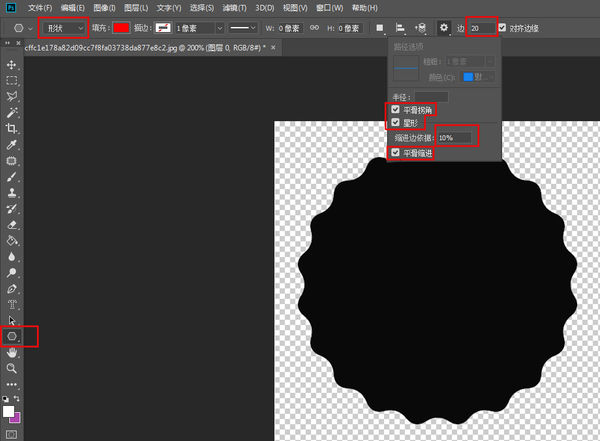The height and width of the screenshot is (441, 600).
Task: Select the Eyedropper tool
Action: pyautogui.click(x=11, y=145)
